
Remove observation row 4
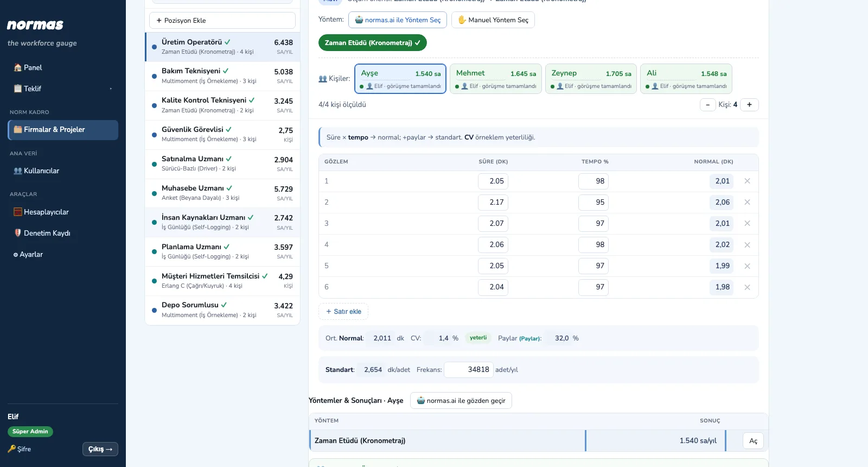747,245
